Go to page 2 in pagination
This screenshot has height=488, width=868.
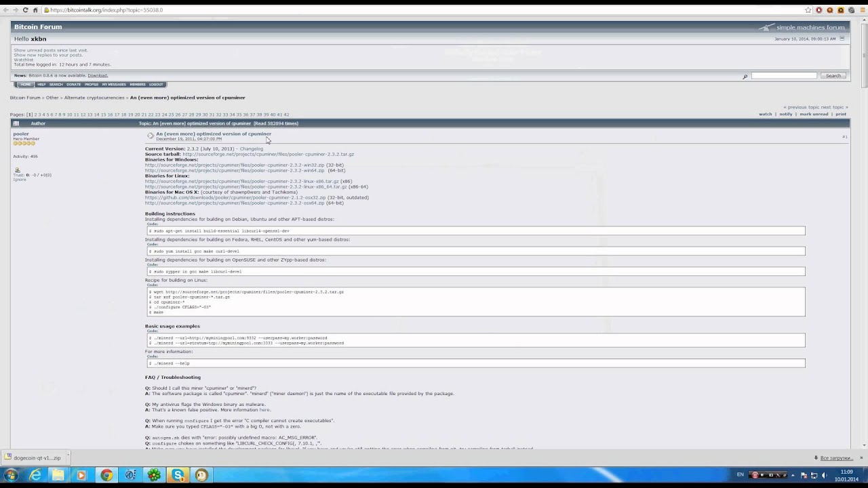pyautogui.click(x=36, y=115)
